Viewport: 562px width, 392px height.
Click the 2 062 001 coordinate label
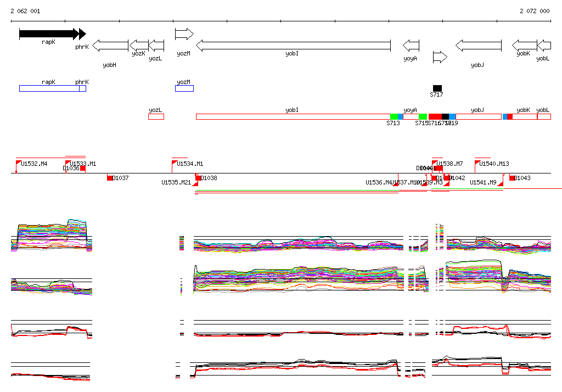pos(25,11)
